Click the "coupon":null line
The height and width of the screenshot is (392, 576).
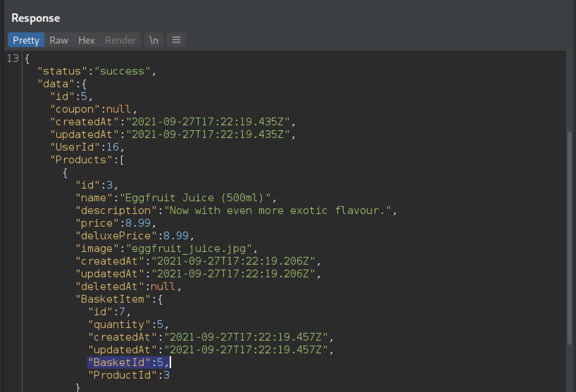pyautogui.click(x=93, y=109)
